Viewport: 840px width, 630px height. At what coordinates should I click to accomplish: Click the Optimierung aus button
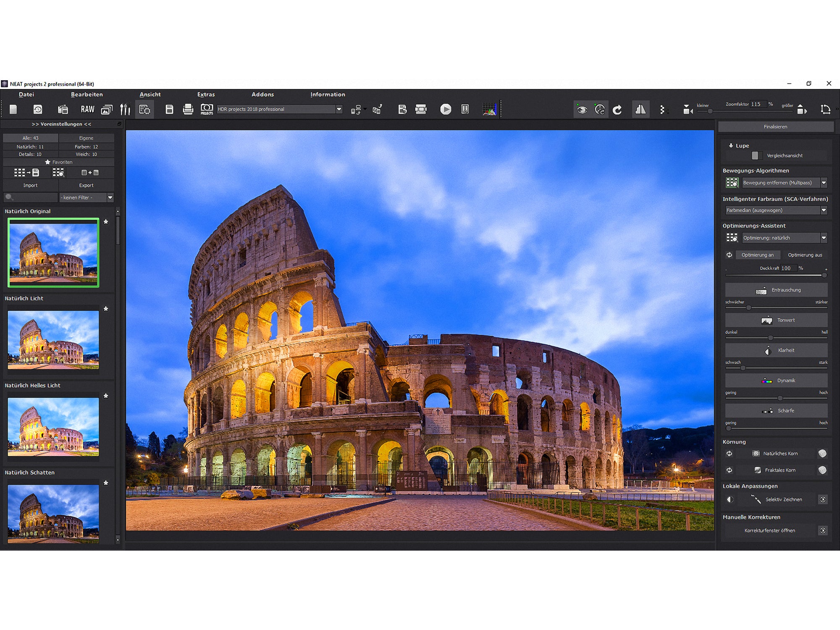click(805, 255)
